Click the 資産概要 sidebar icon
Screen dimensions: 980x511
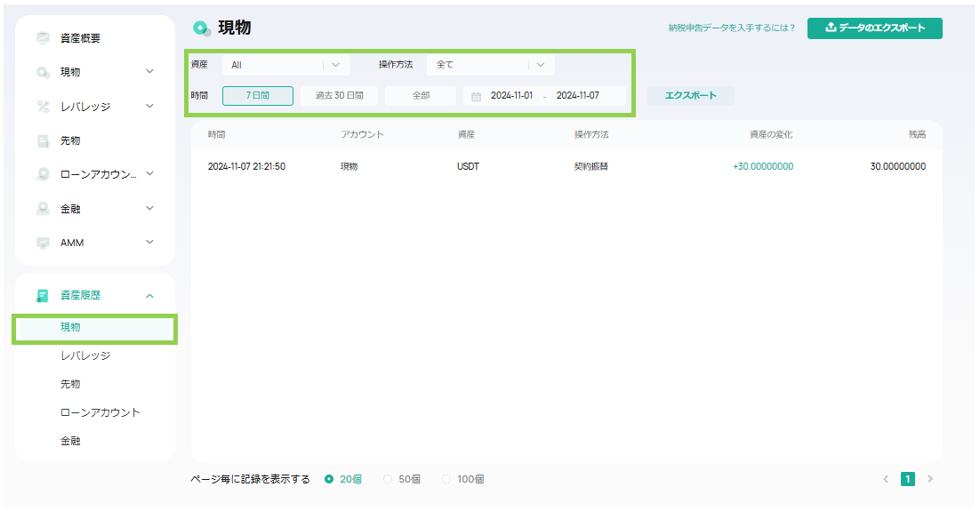click(43, 38)
